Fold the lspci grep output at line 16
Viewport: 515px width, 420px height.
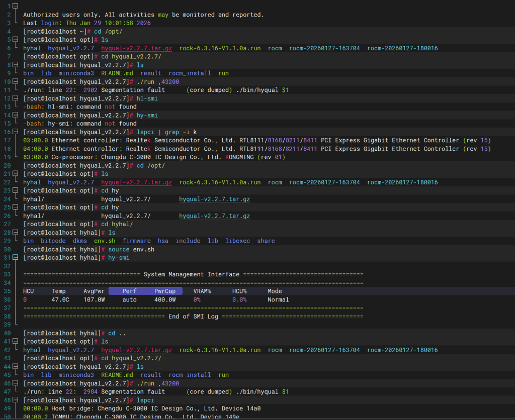[x=16, y=132]
